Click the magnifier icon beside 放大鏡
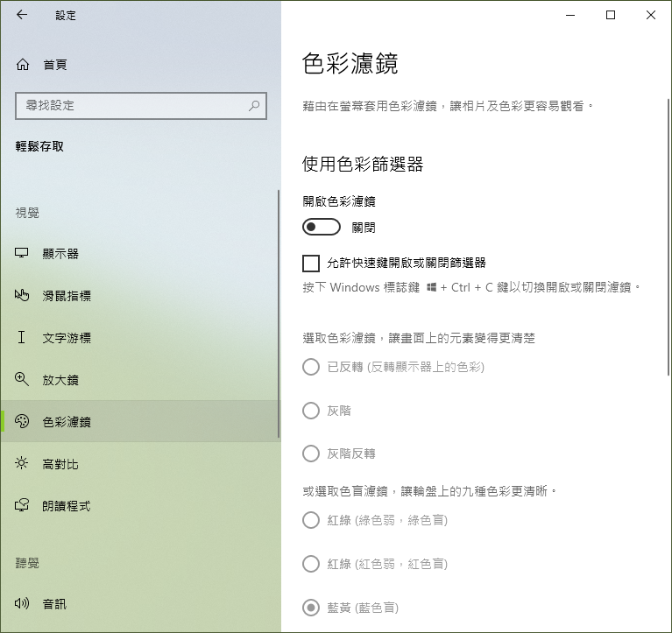672x633 pixels. 21,379
